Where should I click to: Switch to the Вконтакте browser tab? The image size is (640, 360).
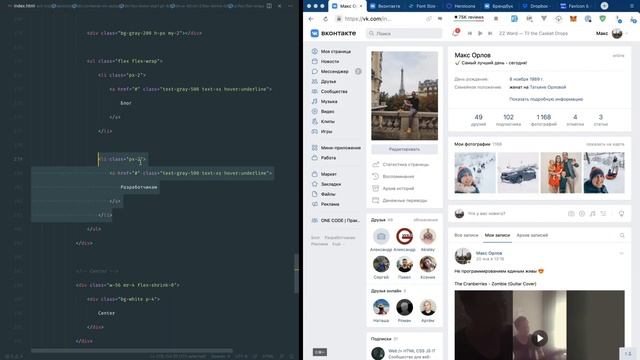pos(385,6)
